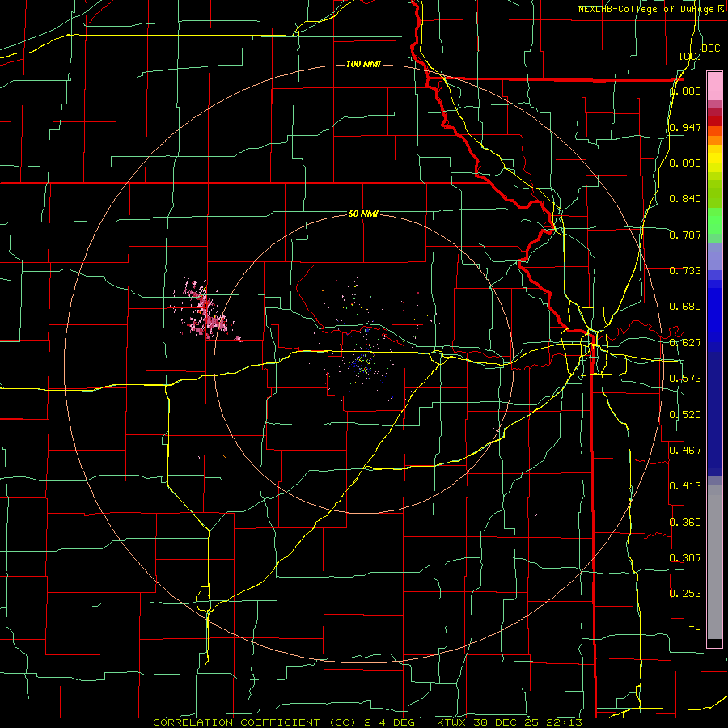Click the 0.253 color scale label
Screen dimensions: 728x728
click(685, 594)
